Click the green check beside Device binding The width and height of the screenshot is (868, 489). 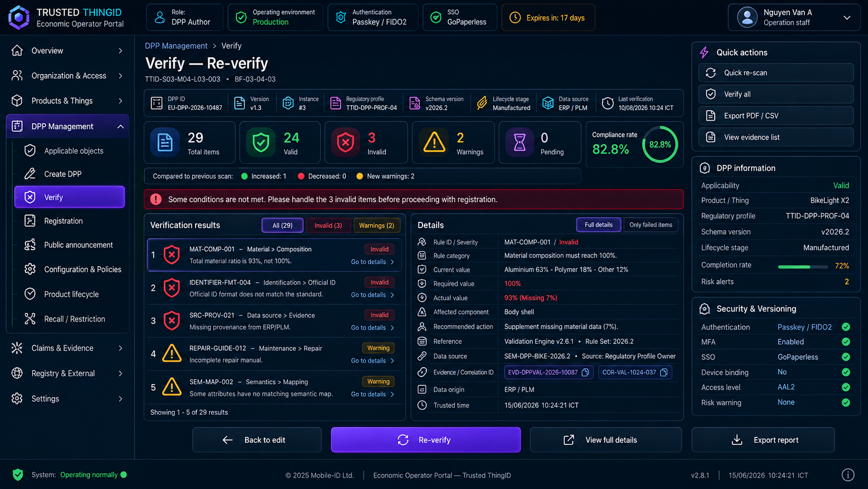tap(846, 372)
